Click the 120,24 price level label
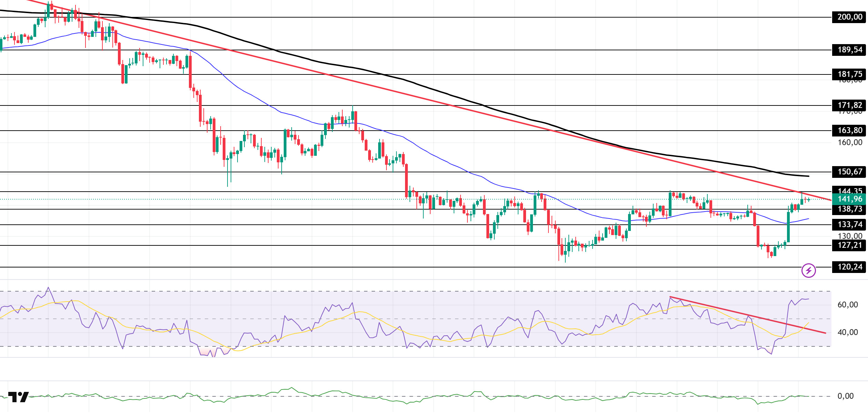This screenshot has height=416, width=868. click(x=849, y=267)
